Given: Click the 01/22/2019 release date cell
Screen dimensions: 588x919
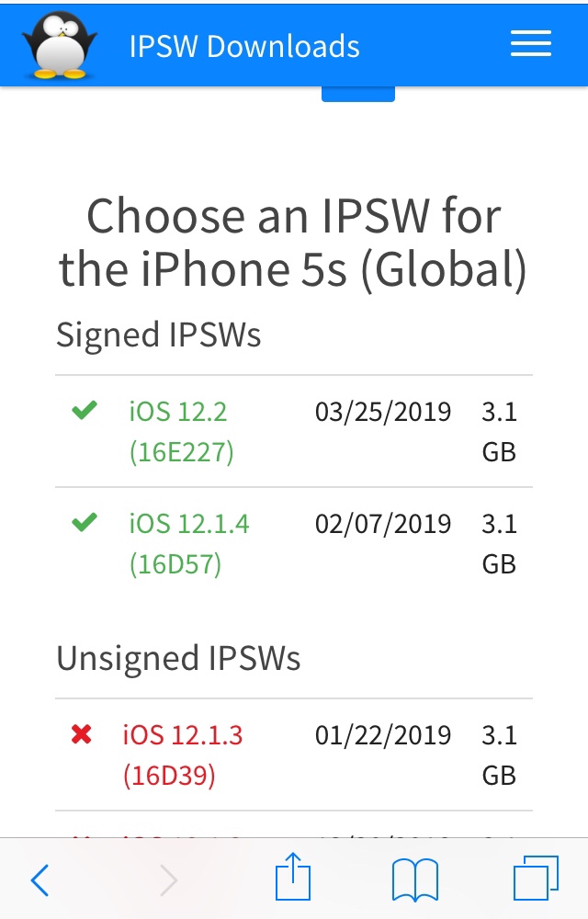Looking at the screenshot, I should click(x=383, y=735).
